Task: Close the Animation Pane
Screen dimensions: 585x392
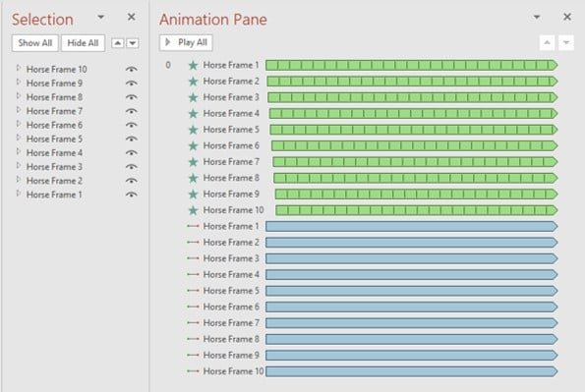Action: (x=567, y=17)
